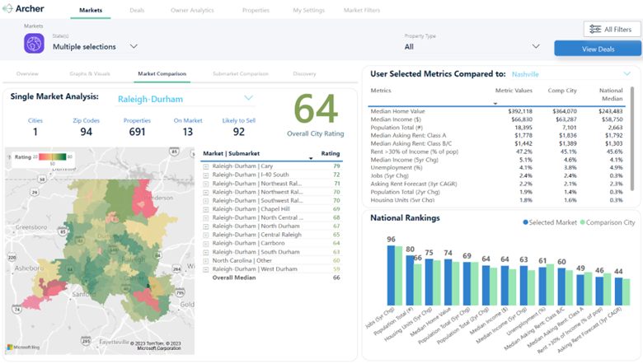Click the View Deals button
643x364 pixels.
coord(598,49)
